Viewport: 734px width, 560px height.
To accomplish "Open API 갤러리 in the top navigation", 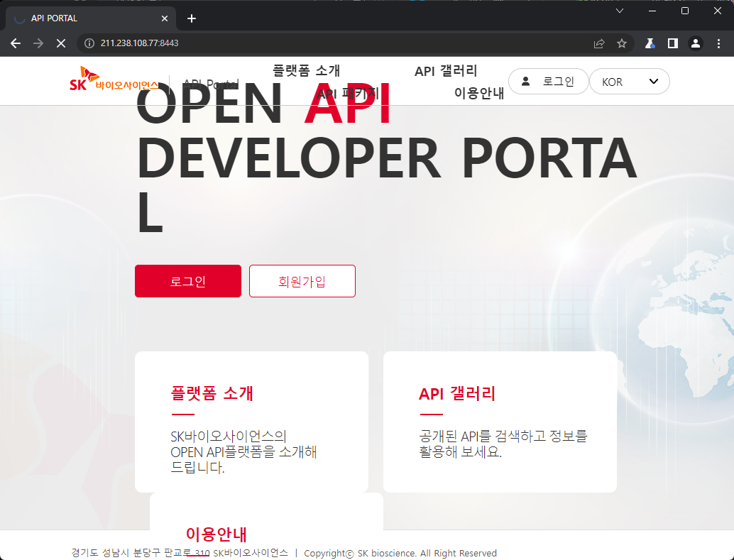I will 446,71.
